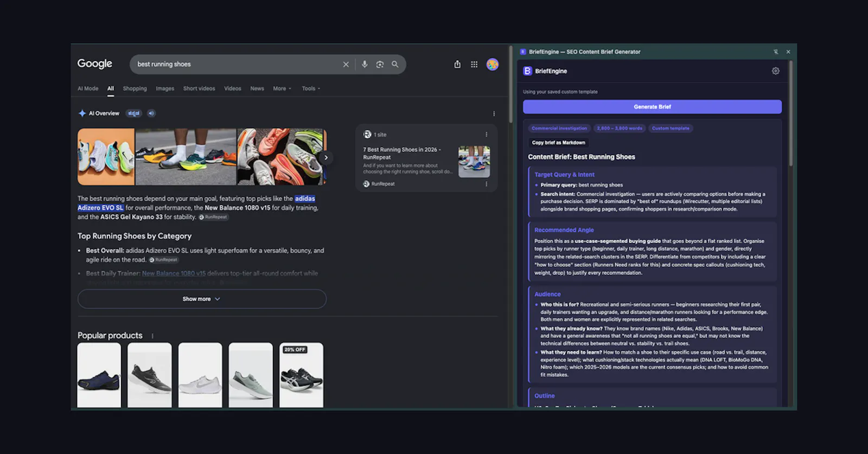The width and height of the screenshot is (868, 454).
Task: Switch to the AI Mode tab
Action: pos(88,88)
